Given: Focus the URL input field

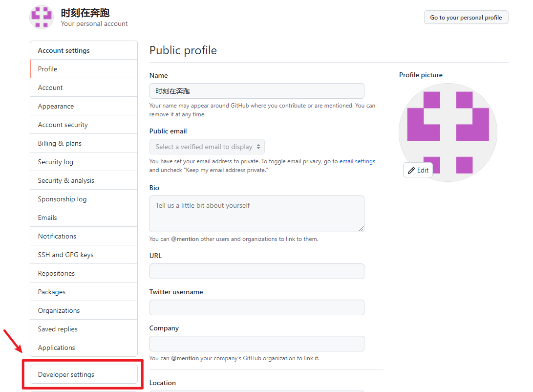Looking at the screenshot, I should pyautogui.click(x=256, y=271).
